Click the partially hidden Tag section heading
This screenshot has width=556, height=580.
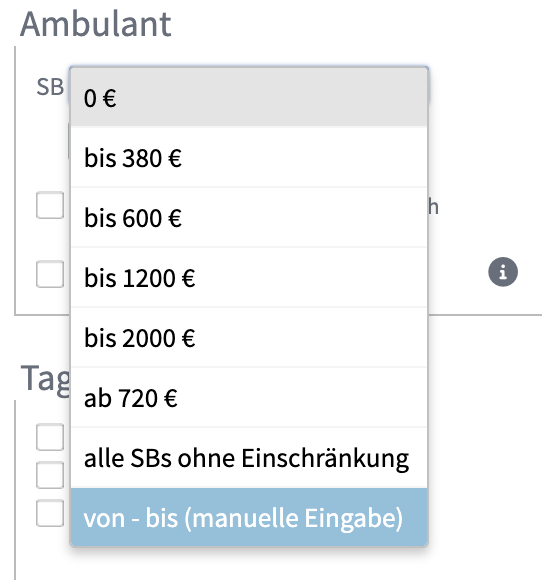[x=45, y=378]
